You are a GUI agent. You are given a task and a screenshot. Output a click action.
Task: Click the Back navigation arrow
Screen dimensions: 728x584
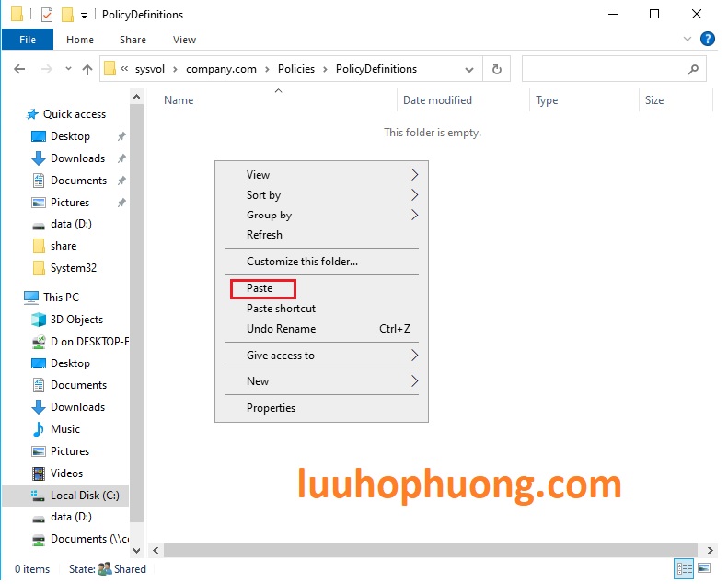pos(20,69)
